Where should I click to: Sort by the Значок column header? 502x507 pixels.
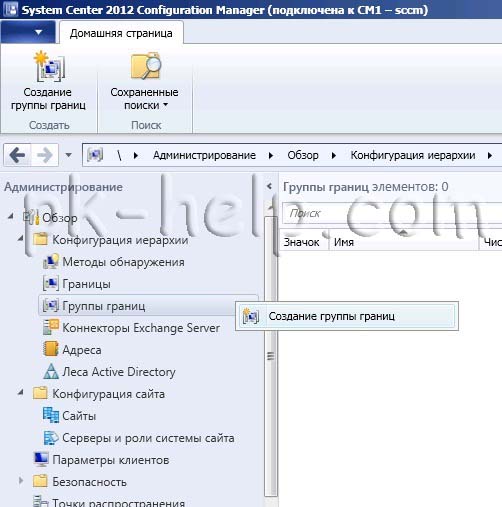point(303,242)
